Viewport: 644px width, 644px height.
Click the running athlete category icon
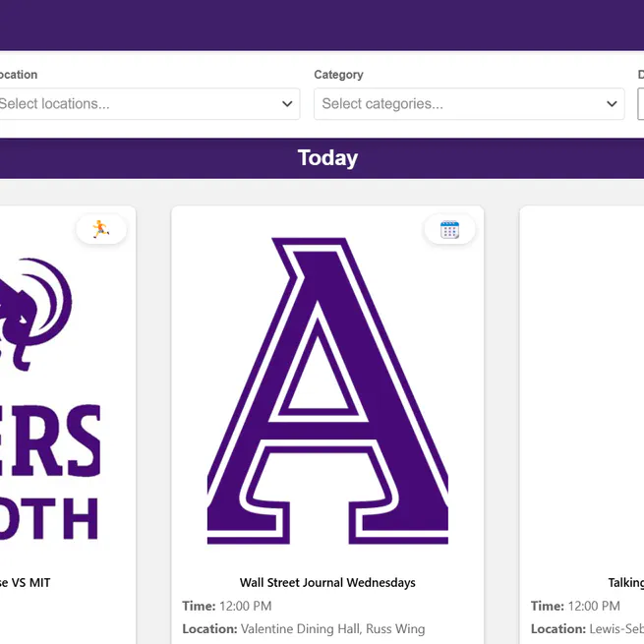101,229
